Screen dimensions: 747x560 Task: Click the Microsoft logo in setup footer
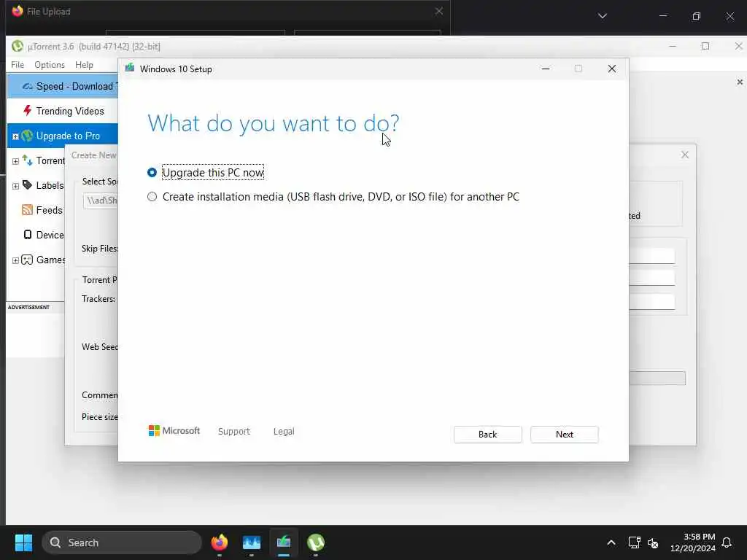174,431
